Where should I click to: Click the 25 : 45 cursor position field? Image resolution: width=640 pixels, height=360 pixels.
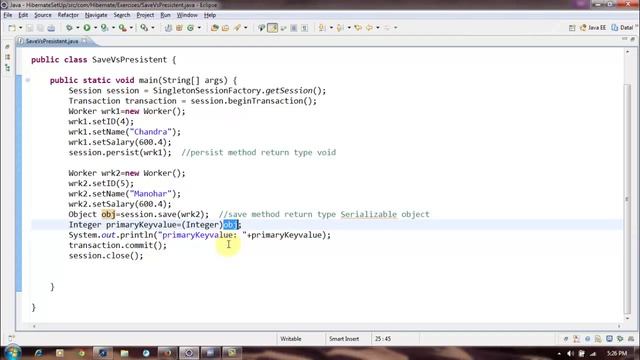tap(383, 339)
